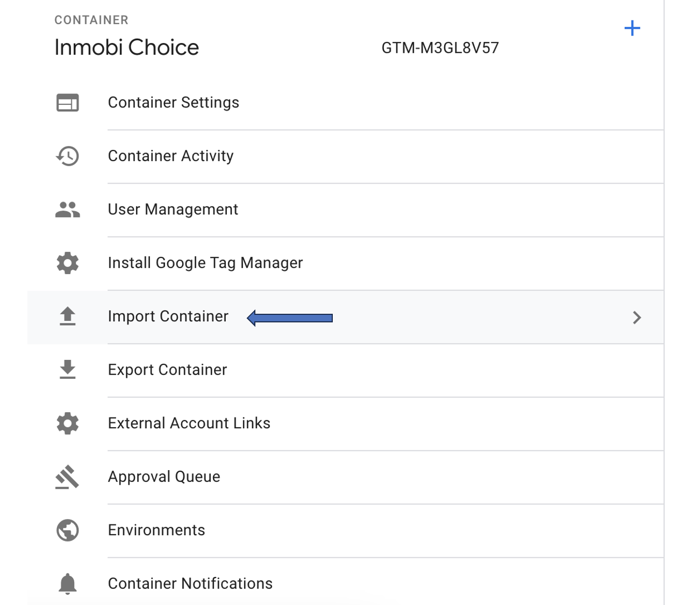
Task: Click the Environments globe icon
Action: click(x=68, y=530)
